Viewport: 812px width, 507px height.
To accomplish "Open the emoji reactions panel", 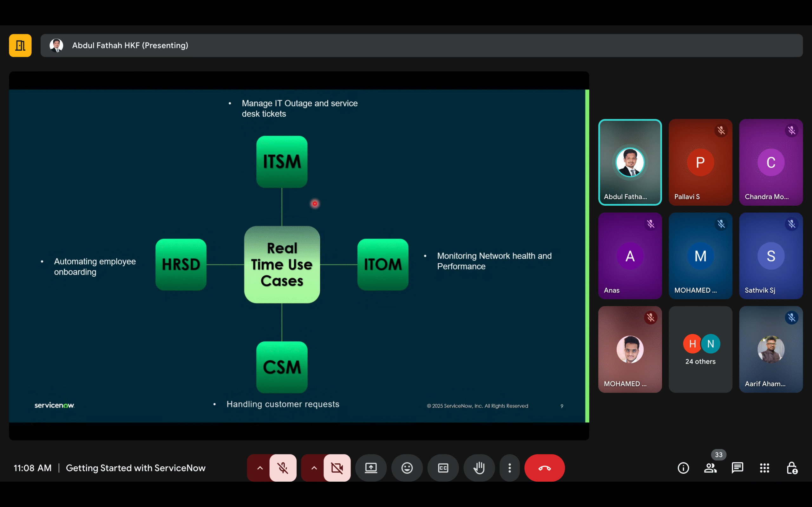I will (407, 468).
